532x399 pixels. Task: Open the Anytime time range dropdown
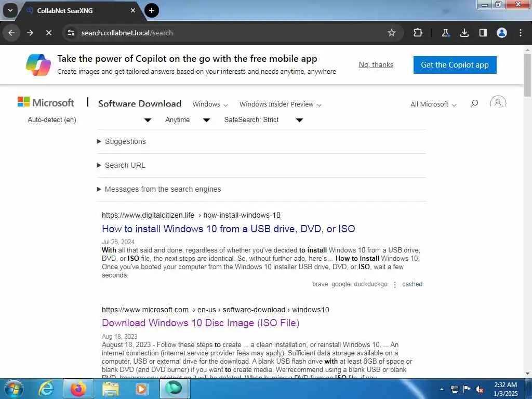[x=188, y=120]
